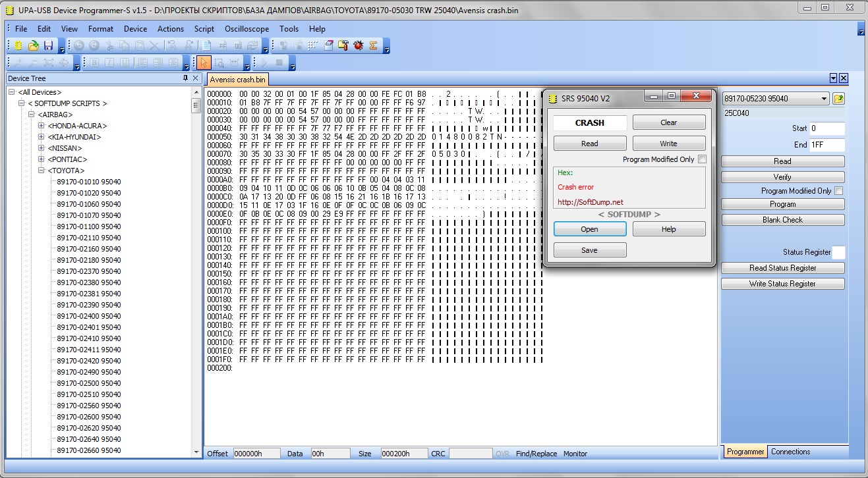Viewport: 868px width, 478px height.
Task: Open the Script menu
Action: coord(204,29)
